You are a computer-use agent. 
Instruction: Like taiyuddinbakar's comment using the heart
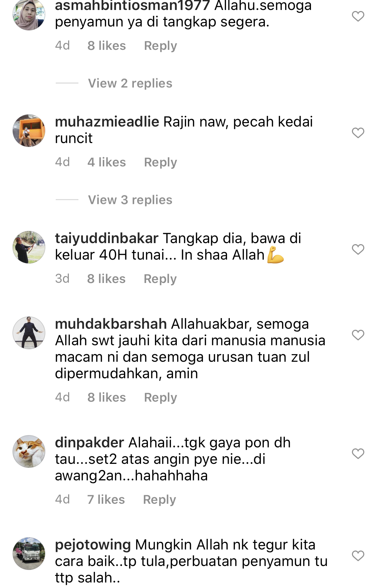tap(358, 249)
